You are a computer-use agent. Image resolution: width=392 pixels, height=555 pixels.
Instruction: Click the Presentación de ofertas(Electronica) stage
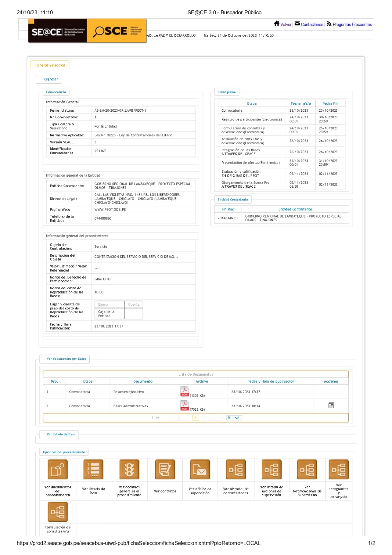[x=251, y=163]
